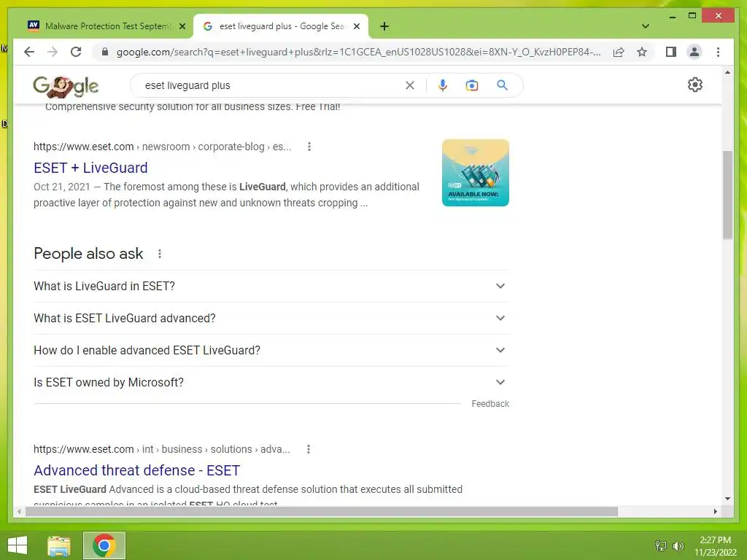Open volume control tray icon
This screenshot has height=560, width=747.
tap(678, 545)
